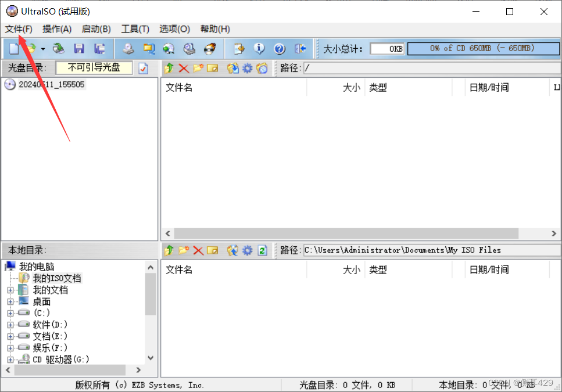The width and height of the screenshot is (562, 392).
Task: Click the local tree vertical scrollbar down arrow
Action: [x=151, y=358]
